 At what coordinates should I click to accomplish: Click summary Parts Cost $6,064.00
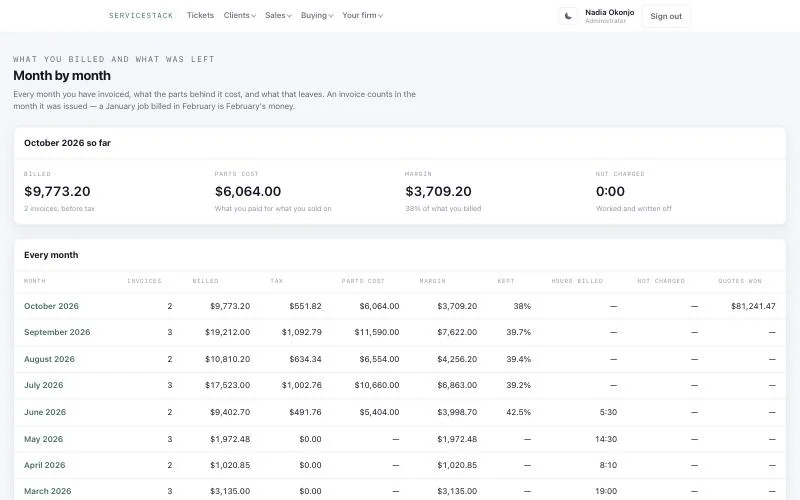click(248, 191)
